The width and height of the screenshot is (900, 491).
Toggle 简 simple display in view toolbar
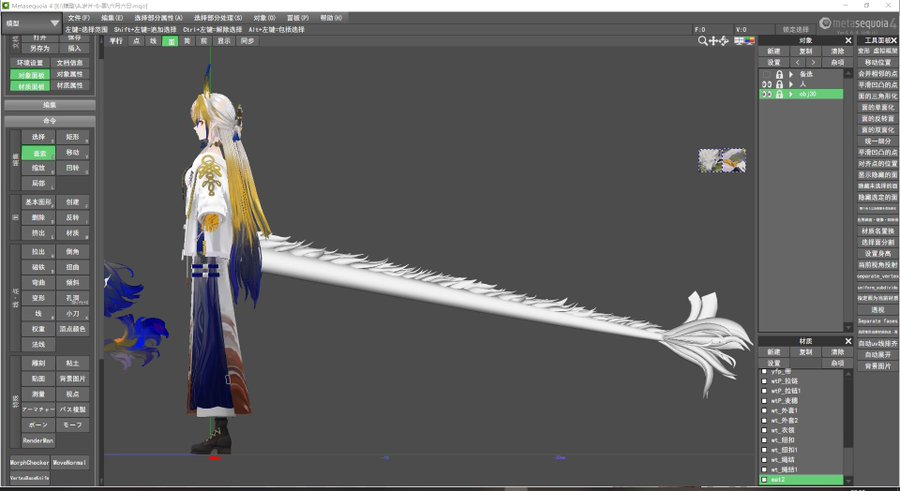tap(187, 41)
